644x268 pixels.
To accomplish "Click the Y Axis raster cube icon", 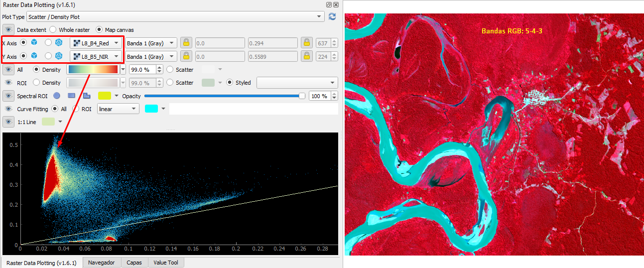I will coord(34,56).
